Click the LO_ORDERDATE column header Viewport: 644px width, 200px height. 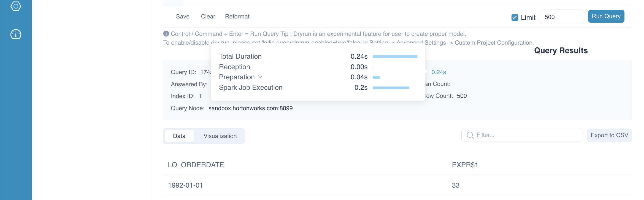coord(196,165)
